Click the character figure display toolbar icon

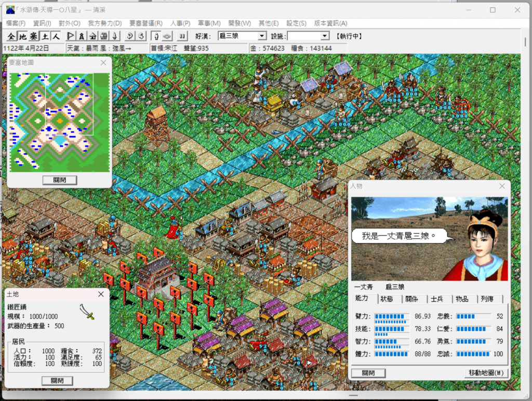point(156,36)
